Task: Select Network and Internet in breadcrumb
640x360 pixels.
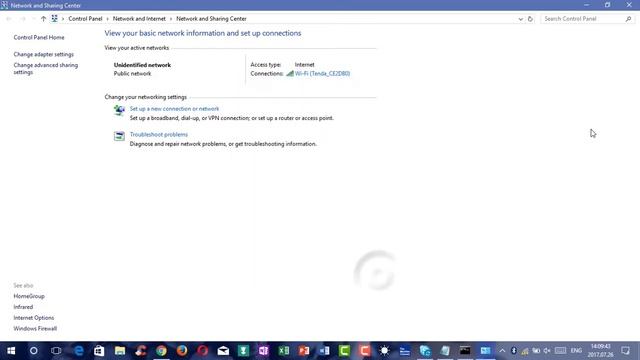Action: [139, 19]
